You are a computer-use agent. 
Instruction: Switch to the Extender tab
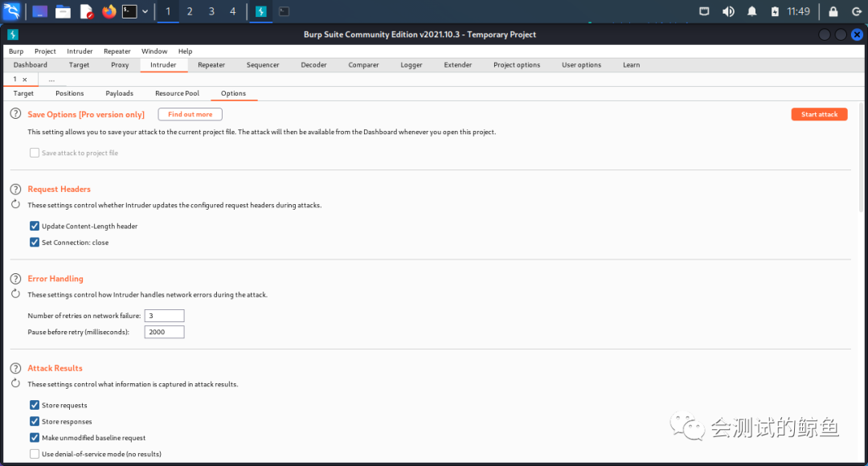458,65
